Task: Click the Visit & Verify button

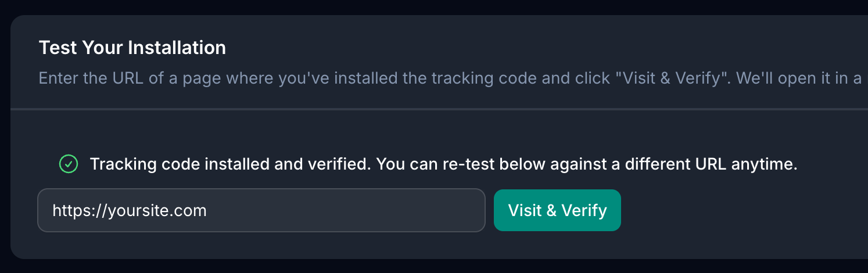Action: tap(557, 210)
